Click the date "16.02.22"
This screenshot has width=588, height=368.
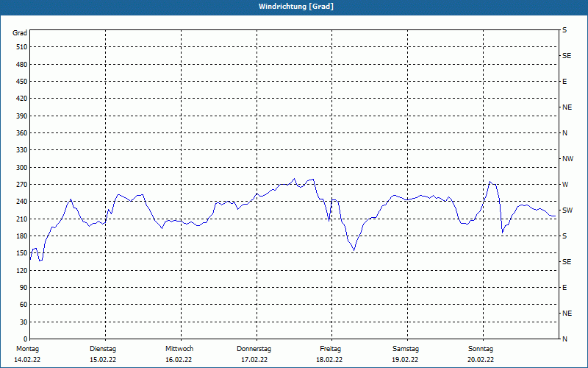pyautogui.click(x=179, y=360)
